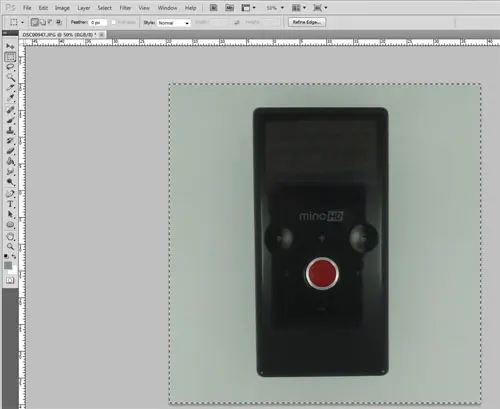Swap foreground and background colors
The image size is (500, 409).
click(x=14, y=256)
